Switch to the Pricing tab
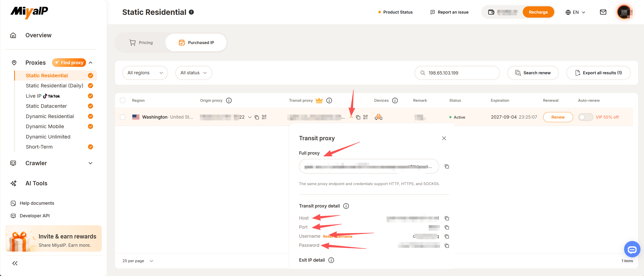 [x=141, y=43]
